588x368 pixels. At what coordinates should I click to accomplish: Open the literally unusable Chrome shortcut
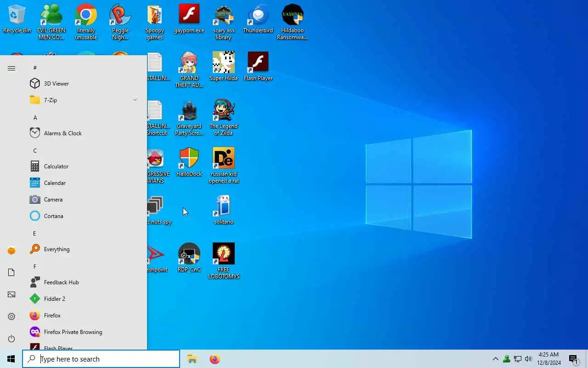click(86, 22)
